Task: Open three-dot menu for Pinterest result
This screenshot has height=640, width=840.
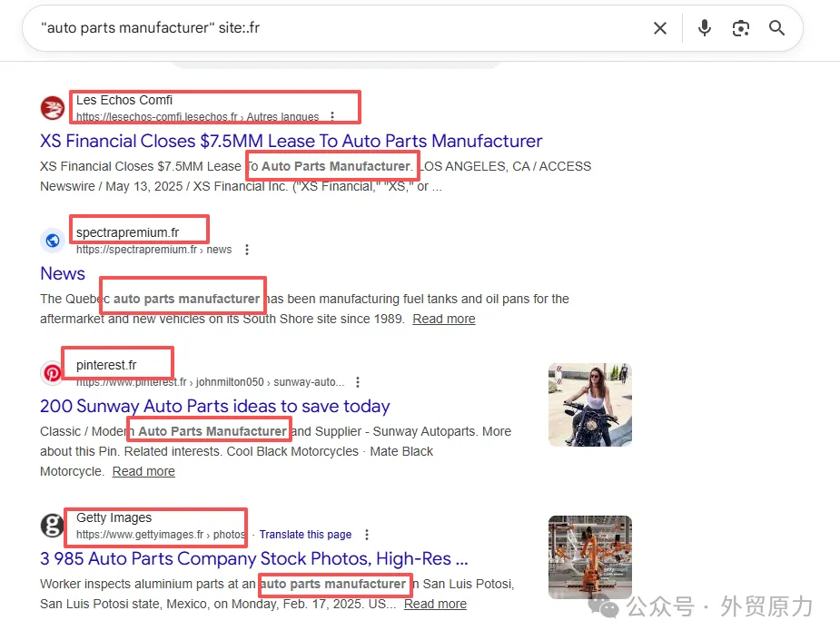Action: point(358,382)
